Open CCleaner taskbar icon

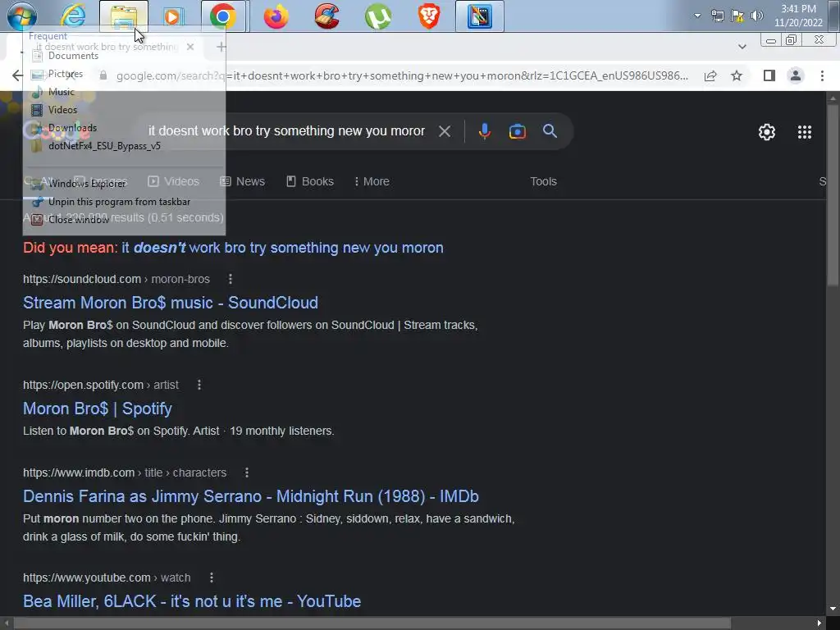[x=326, y=16]
